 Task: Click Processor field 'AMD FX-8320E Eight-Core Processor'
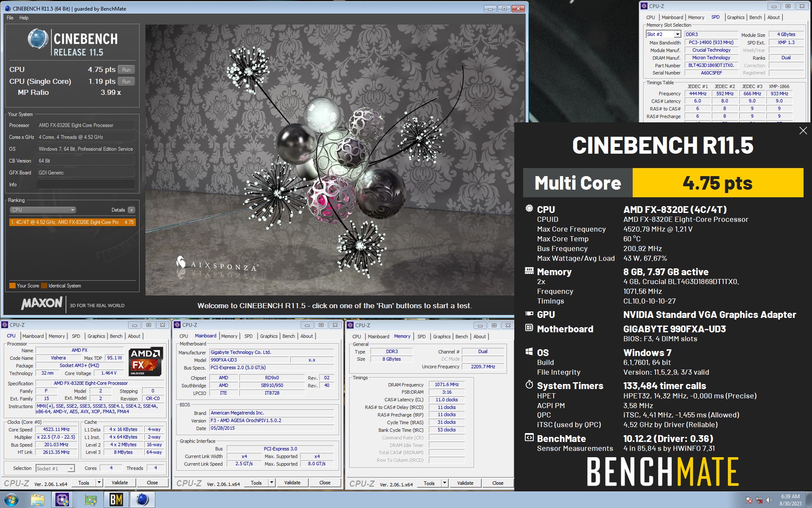click(x=85, y=125)
